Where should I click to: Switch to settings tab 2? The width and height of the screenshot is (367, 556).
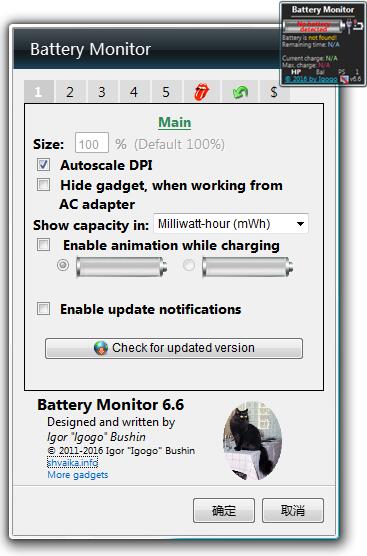pos(70,92)
